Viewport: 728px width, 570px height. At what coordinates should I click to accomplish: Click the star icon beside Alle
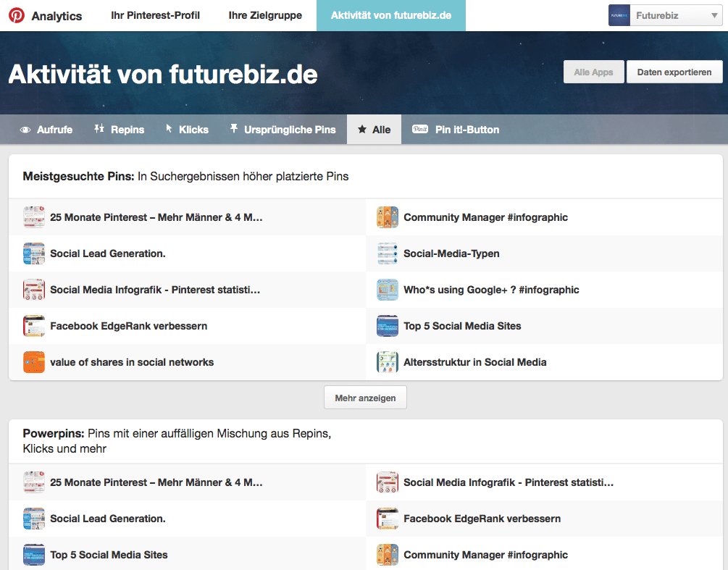click(x=362, y=130)
